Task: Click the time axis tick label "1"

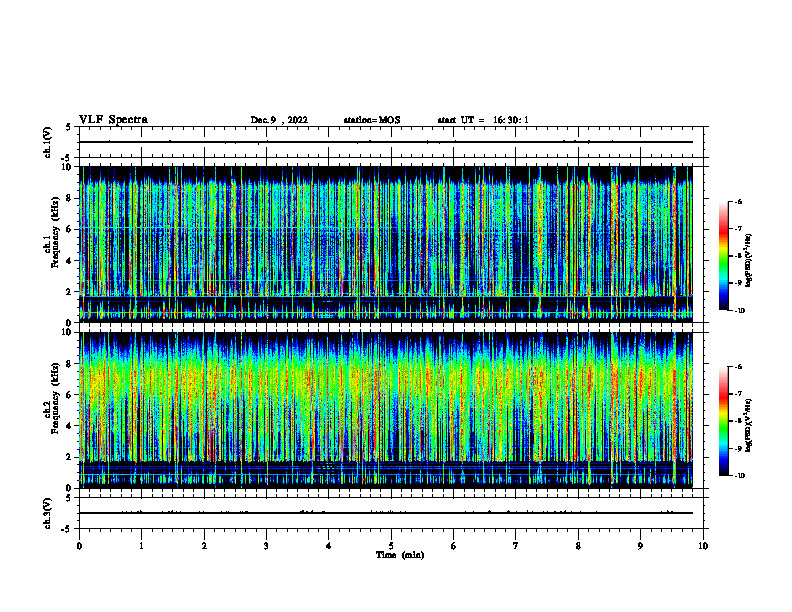Action: 142,546
